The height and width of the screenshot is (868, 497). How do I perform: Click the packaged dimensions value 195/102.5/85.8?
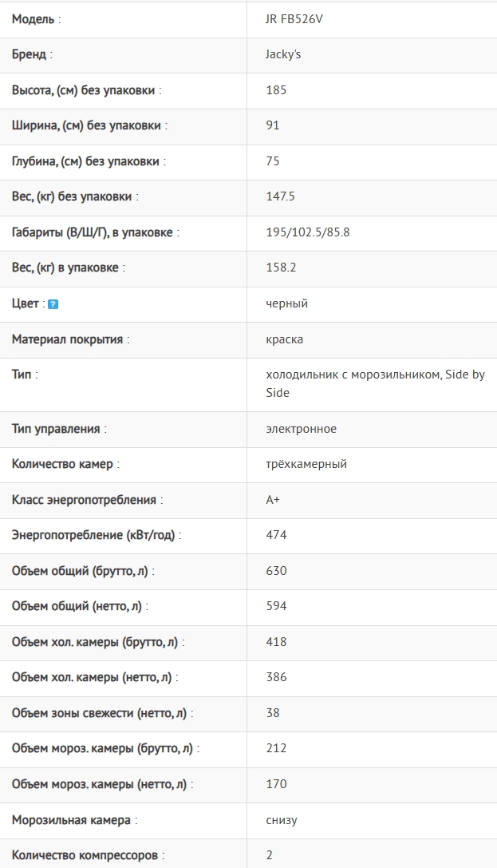[x=307, y=232]
